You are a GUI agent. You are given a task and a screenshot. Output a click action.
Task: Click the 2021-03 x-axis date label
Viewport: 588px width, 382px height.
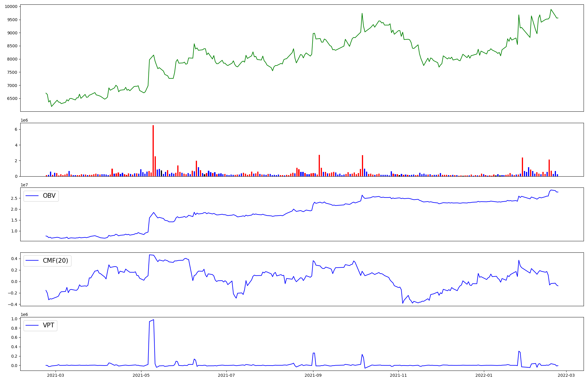click(x=56, y=375)
